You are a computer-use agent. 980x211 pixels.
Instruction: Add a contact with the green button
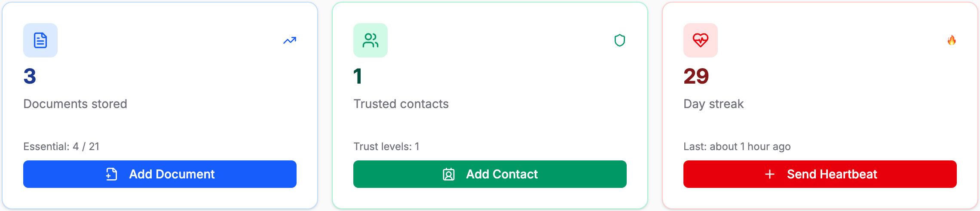[490, 174]
